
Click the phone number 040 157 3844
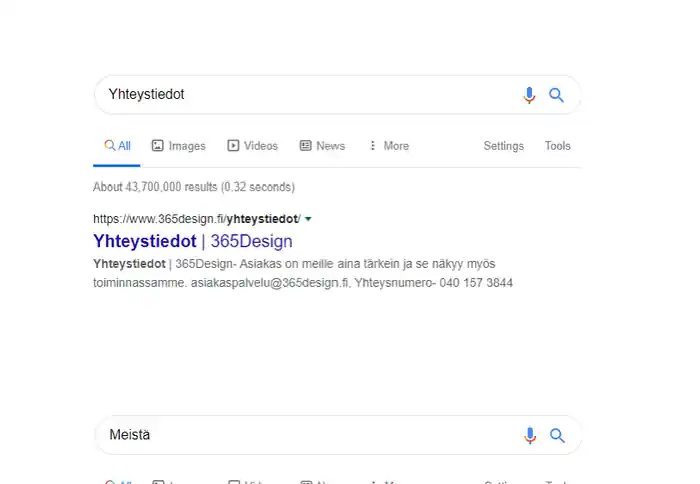coord(476,283)
